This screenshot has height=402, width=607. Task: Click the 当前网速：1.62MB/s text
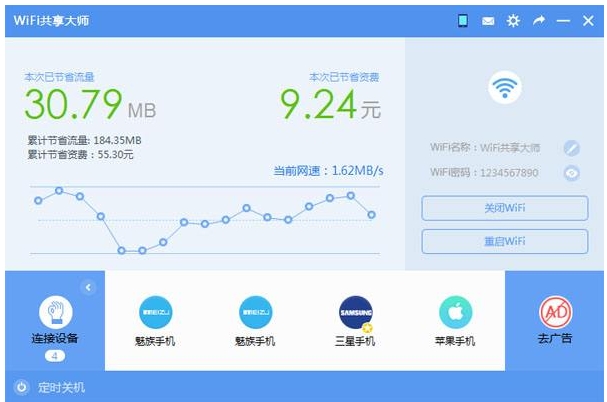(x=328, y=171)
